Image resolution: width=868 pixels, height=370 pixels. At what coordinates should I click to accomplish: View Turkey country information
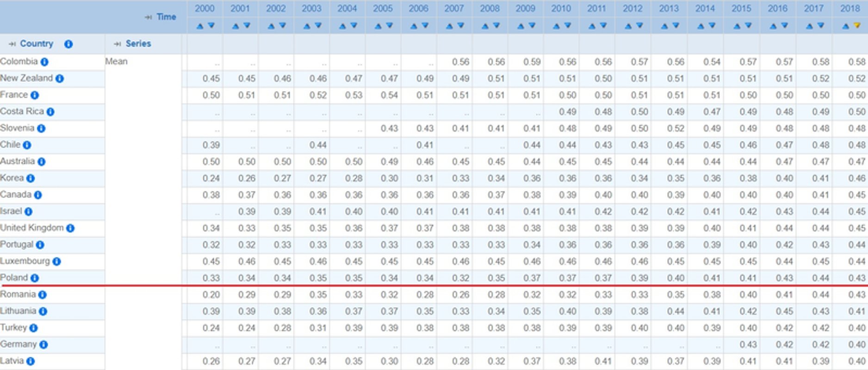tap(34, 328)
